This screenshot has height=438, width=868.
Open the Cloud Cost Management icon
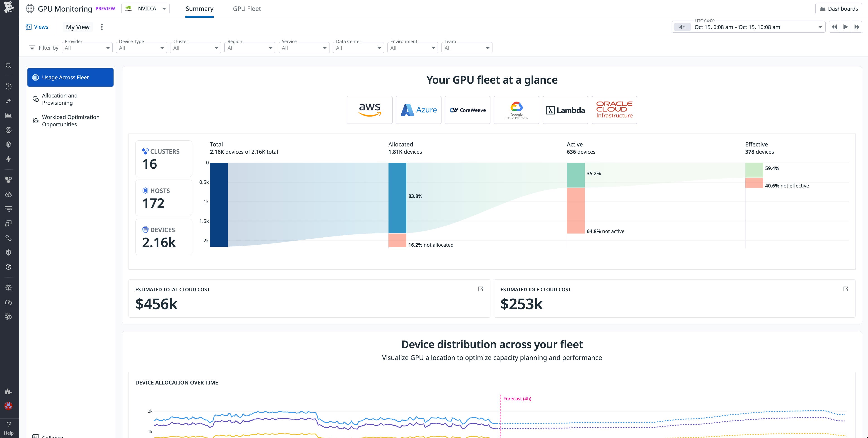pos(9,194)
